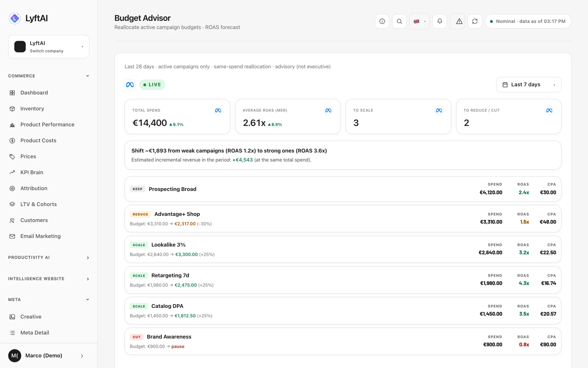
Task: Open the Last 7 days date range dropdown
Action: point(529,85)
